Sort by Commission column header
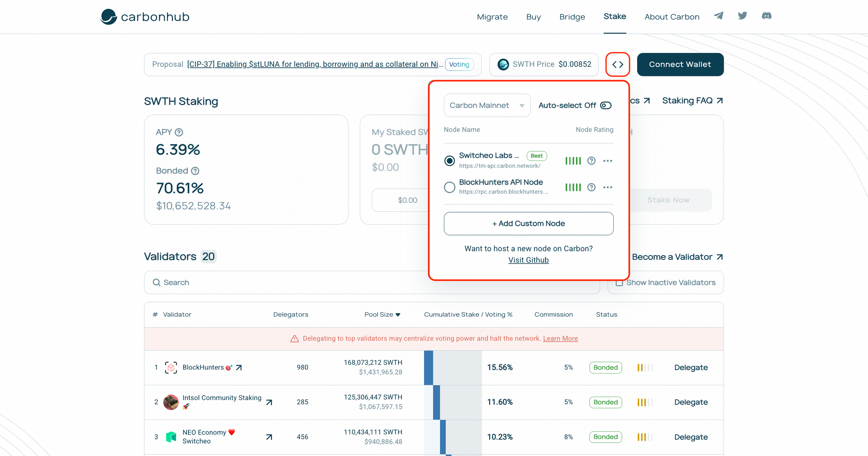 tap(553, 315)
